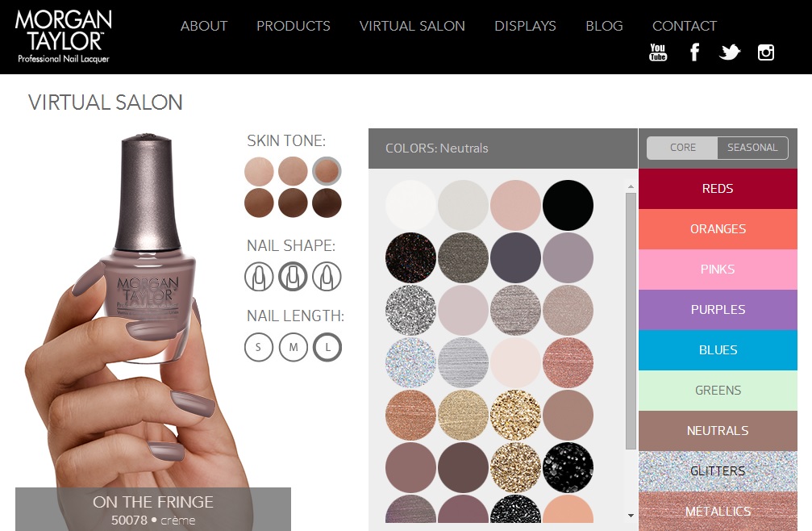Open the Twitter bird icon

pyautogui.click(x=730, y=52)
